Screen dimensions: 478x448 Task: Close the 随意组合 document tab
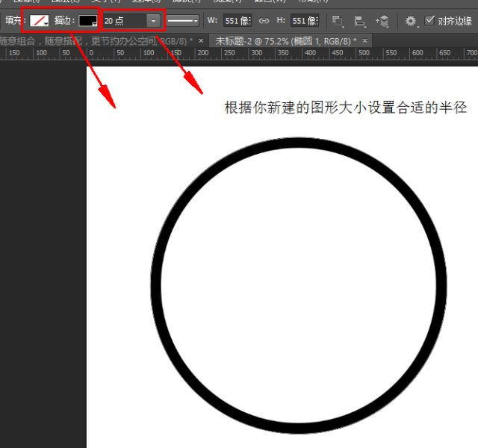[x=201, y=40]
